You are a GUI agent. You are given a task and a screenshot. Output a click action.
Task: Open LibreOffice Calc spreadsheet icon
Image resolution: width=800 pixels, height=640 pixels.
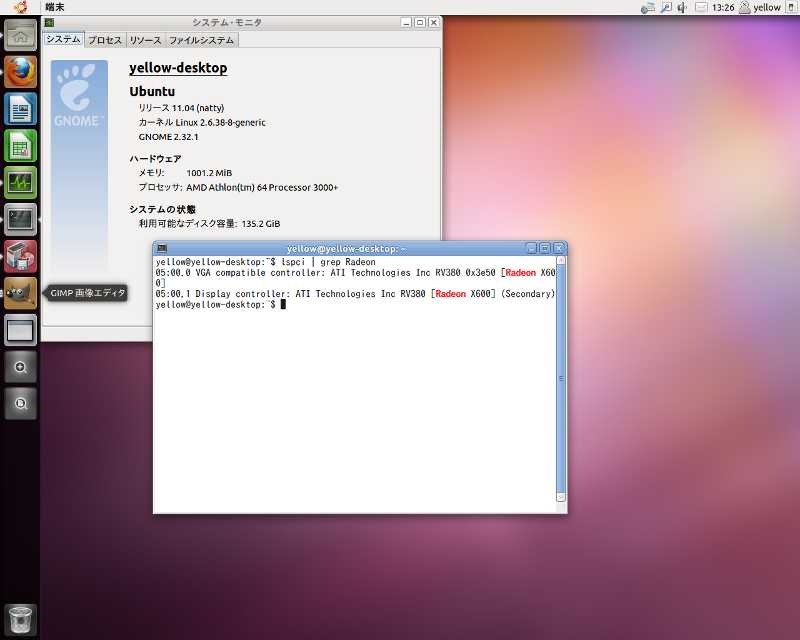[20, 146]
